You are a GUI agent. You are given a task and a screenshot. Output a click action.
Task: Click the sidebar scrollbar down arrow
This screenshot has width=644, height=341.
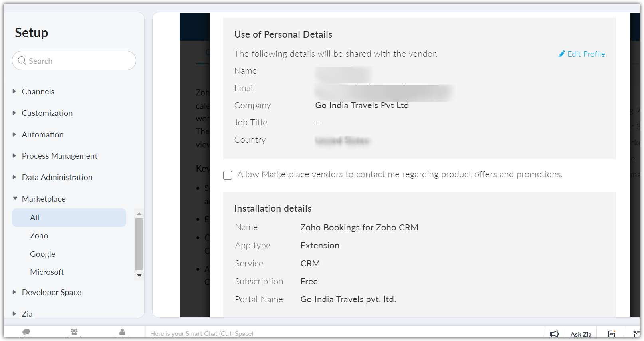point(139,276)
